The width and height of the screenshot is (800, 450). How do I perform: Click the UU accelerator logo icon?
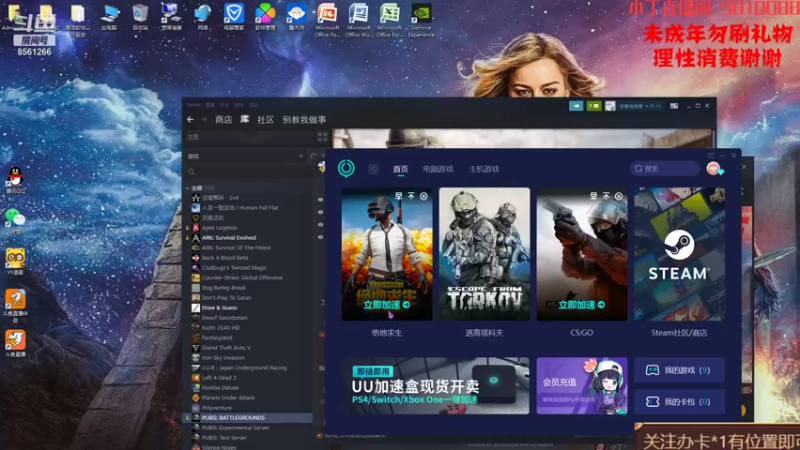tap(346, 168)
